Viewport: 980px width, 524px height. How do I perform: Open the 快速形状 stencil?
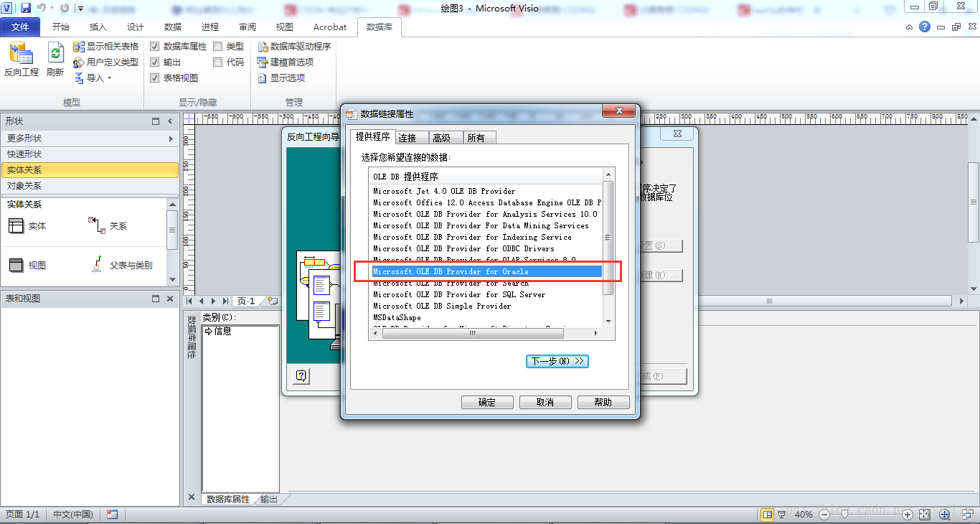click(89, 154)
